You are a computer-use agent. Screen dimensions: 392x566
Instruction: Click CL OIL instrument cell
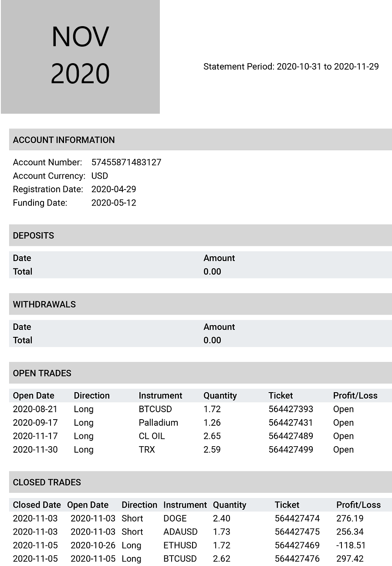point(152,436)
